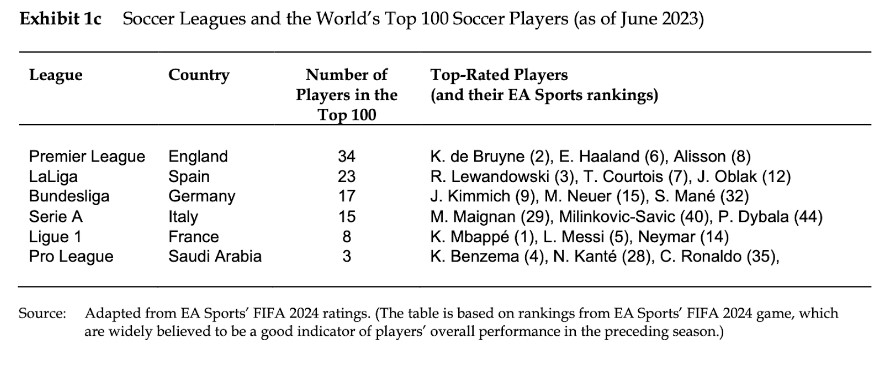
Task: Click the value 23 for LaLiga
Action: click(346, 177)
